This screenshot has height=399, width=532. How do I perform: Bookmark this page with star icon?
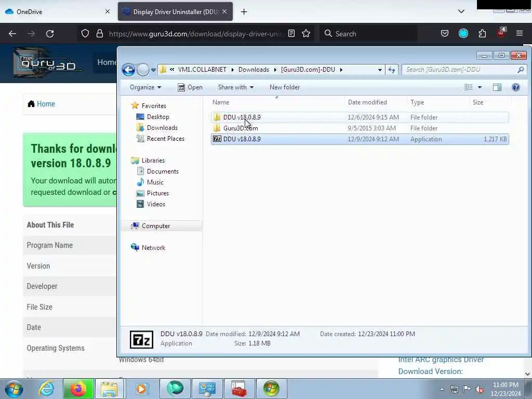(306, 33)
